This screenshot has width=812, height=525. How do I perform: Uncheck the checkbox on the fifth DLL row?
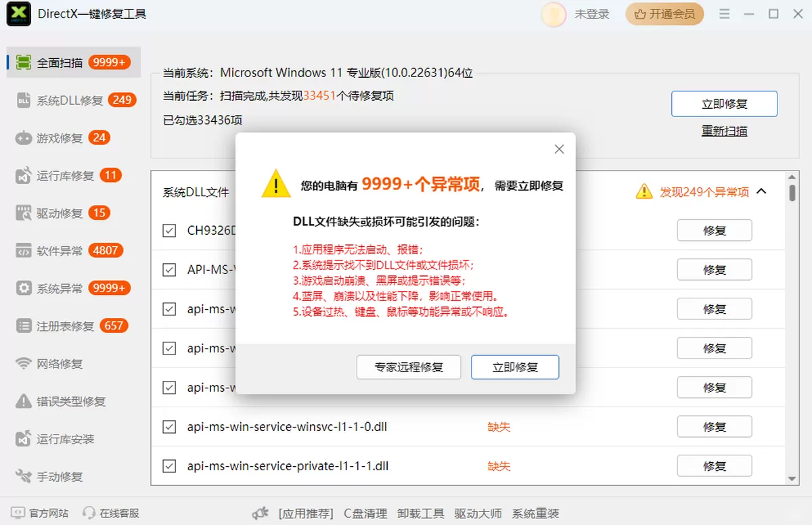pos(169,388)
